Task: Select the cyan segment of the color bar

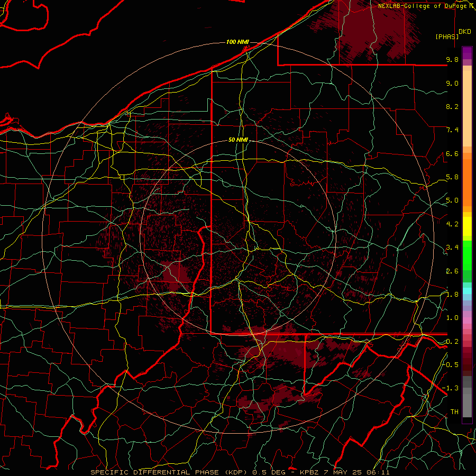Action: point(467,291)
